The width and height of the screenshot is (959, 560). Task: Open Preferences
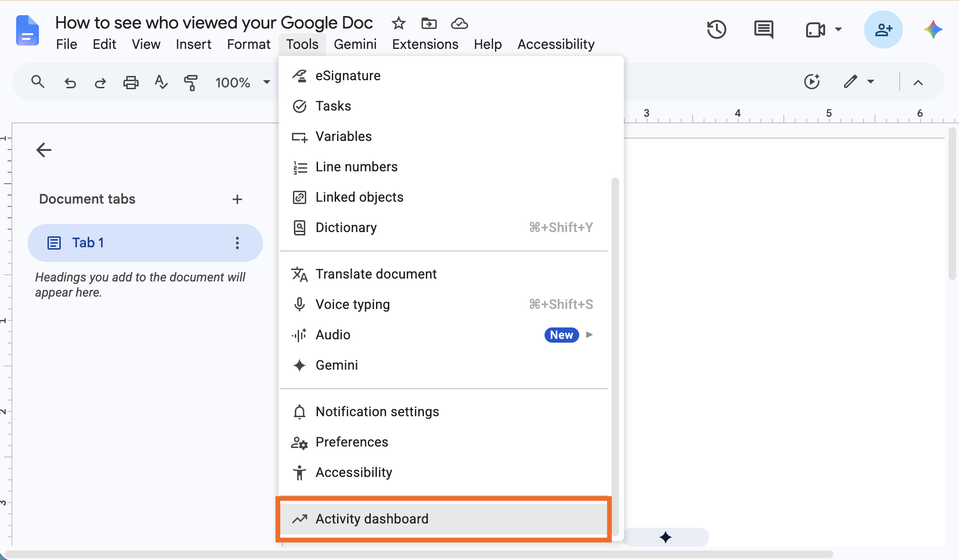click(x=443, y=442)
